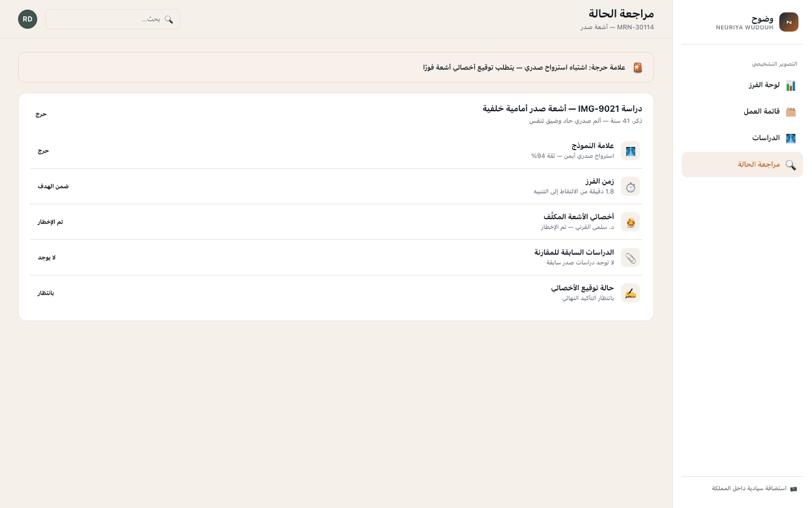Image resolution: width=812 pixels, height=508 pixels.
Task: Click the siren icon in critical alert
Action: [637, 68]
